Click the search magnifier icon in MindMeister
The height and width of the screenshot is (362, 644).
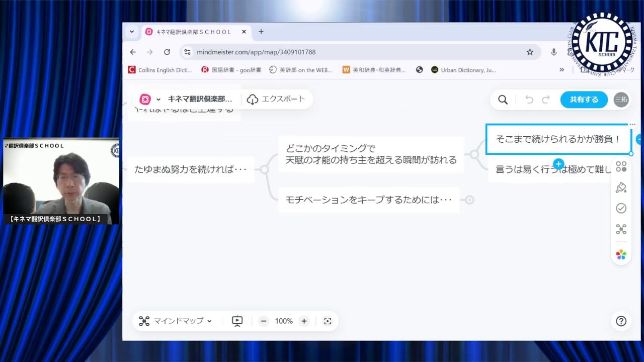click(503, 100)
